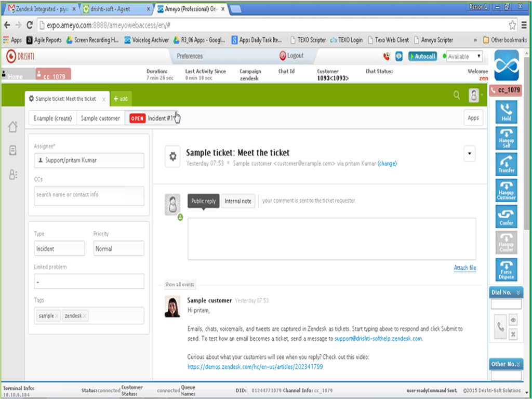Open the Sample customer tab

100,118
